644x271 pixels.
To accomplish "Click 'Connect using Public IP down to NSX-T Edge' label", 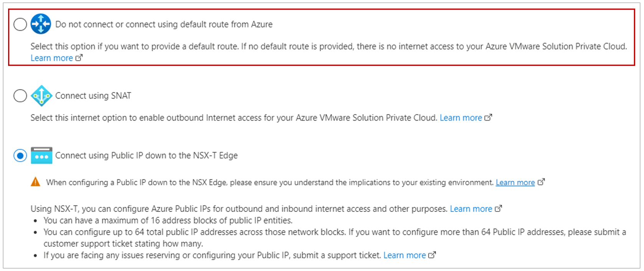I will click(146, 155).
